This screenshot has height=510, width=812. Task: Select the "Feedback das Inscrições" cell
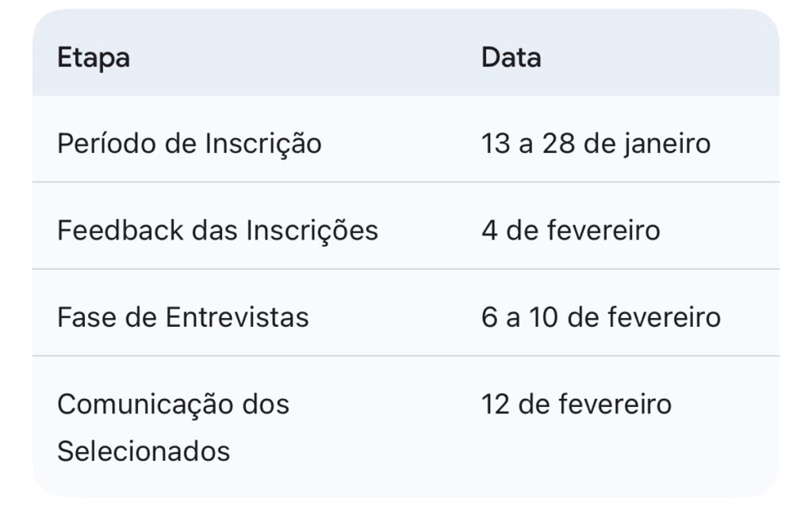217,230
